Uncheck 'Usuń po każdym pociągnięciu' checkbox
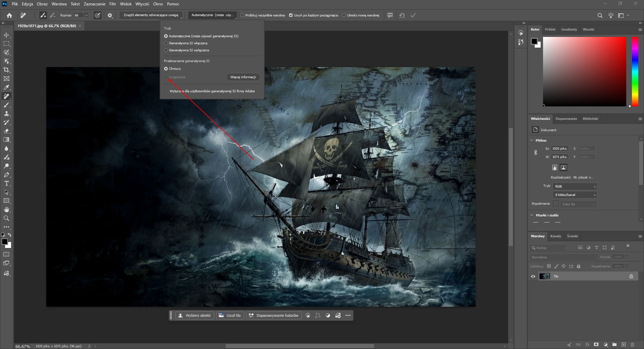This screenshot has height=349, width=644. pyautogui.click(x=291, y=15)
